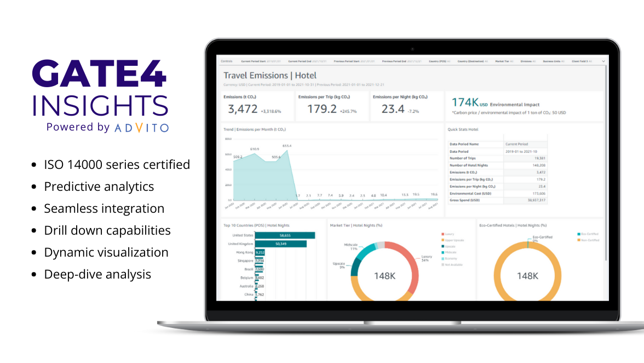Viewport: 644px width, 363px height.
Task: Click the Not Available legend swatch
Action: coord(442,265)
